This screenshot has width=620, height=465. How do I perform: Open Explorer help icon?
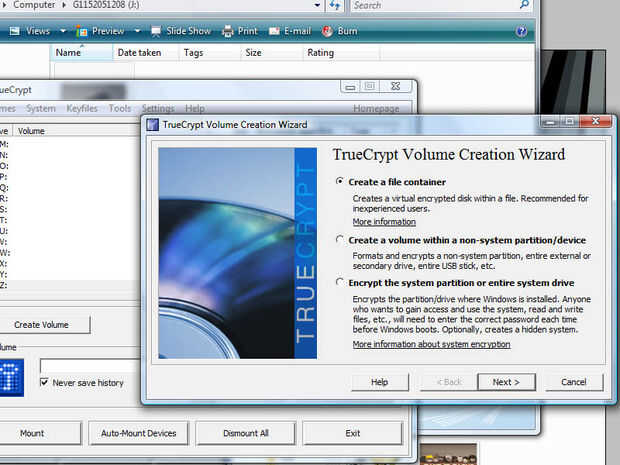coord(522,31)
